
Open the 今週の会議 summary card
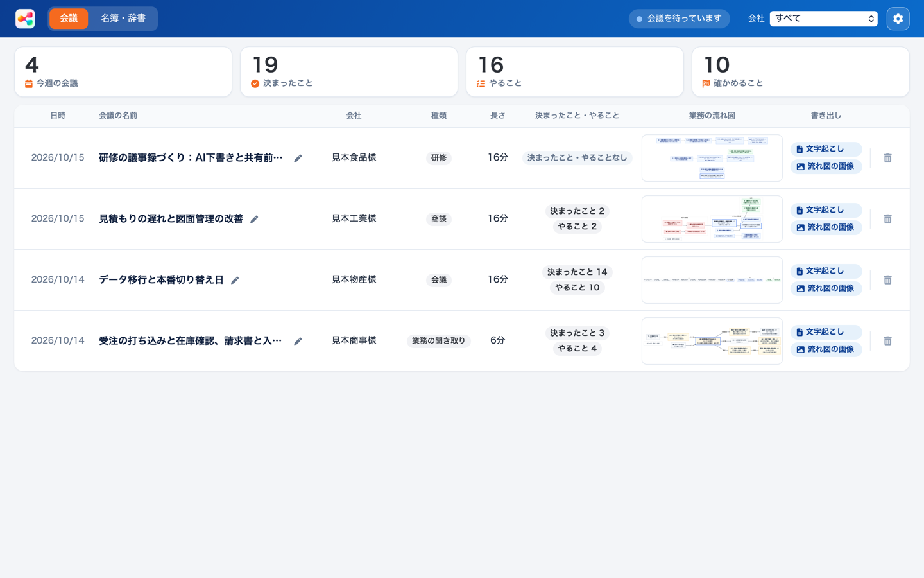pyautogui.click(x=123, y=72)
